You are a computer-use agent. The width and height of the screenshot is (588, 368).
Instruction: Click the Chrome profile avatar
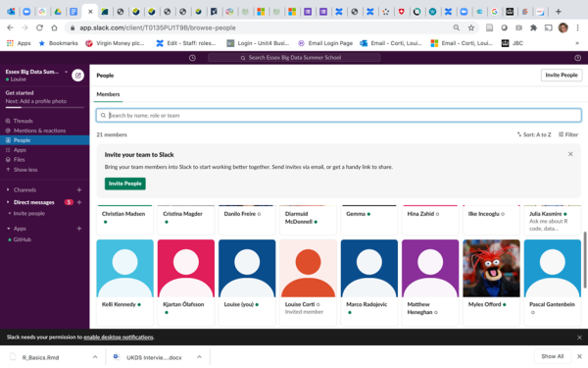tap(563, 27)
